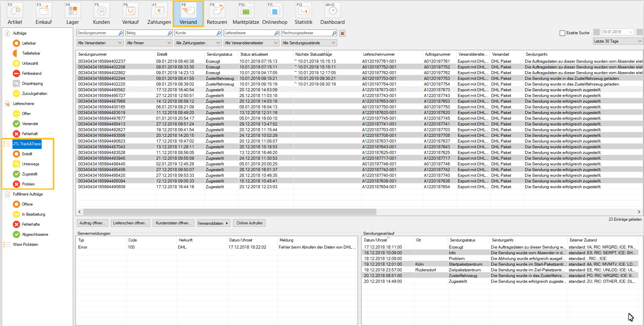Expand the Versanddaten menu button
Screen dimensions: 644x326
point(213,223)
